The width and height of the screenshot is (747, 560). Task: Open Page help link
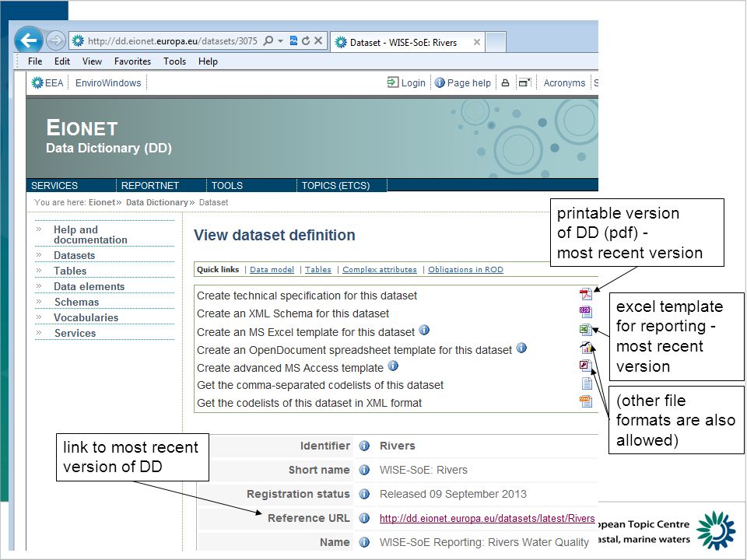click(462, 83)
